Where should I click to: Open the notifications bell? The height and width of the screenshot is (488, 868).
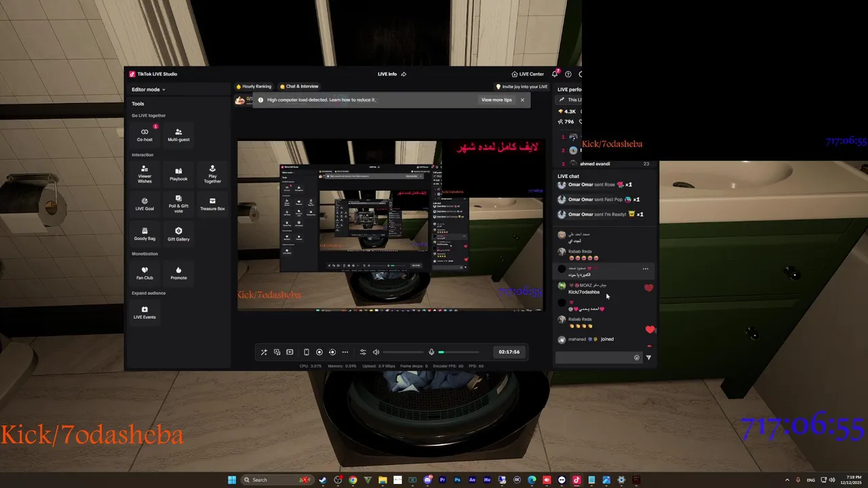coord(555,74)
